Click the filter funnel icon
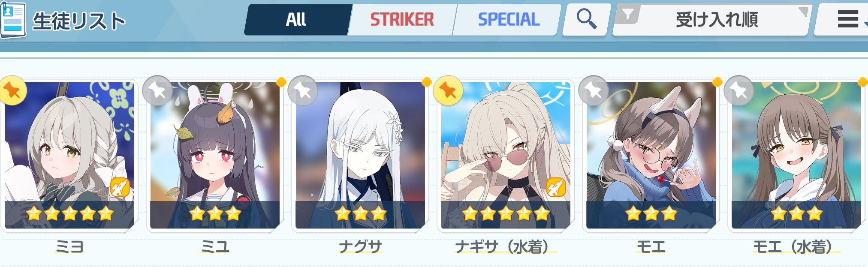868x267 pixels. coord(628,15)
